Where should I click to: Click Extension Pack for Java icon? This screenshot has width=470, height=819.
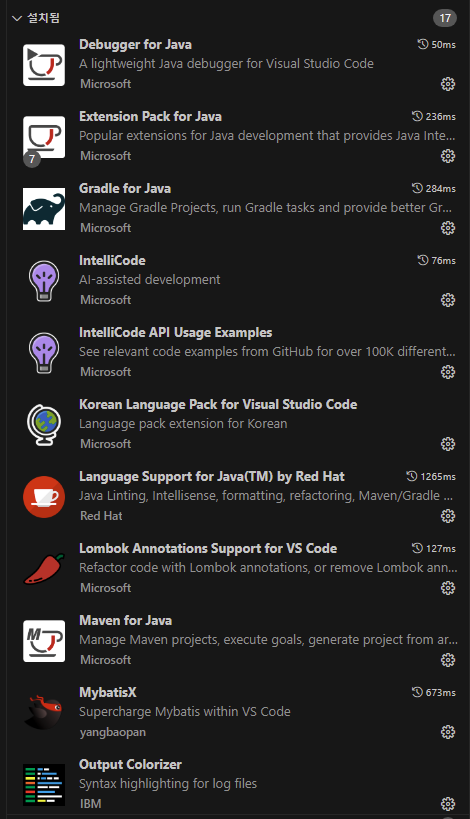click(44, 137)
